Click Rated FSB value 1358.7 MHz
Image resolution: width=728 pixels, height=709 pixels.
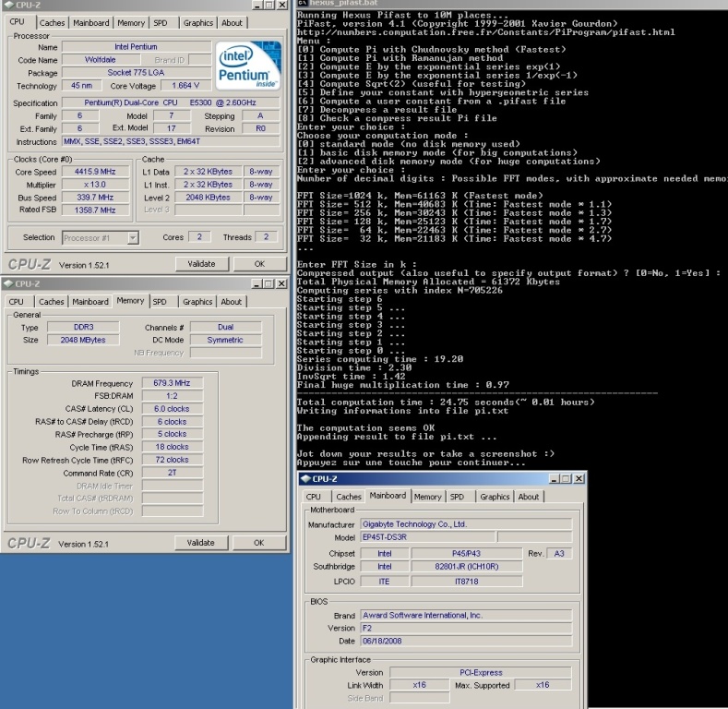pyautogui.click(x=95, y=210)
